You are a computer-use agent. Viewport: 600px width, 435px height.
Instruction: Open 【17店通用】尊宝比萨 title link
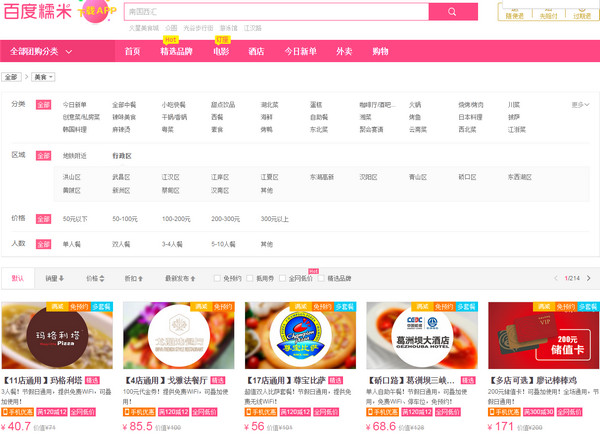tap(285, 380)
